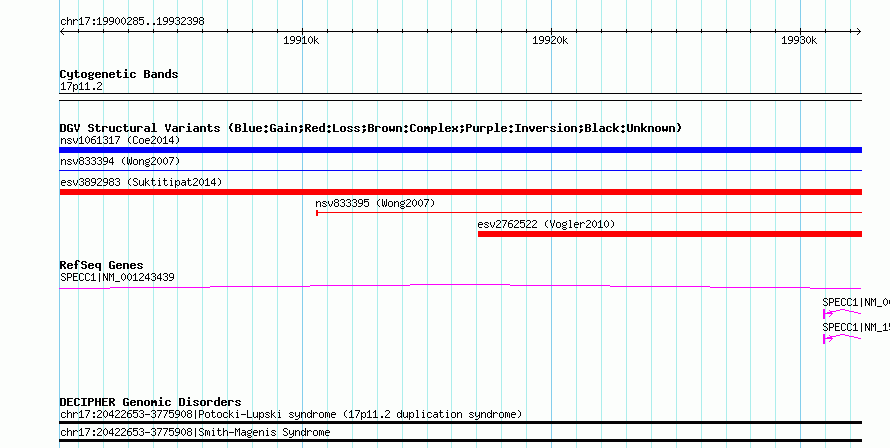Click the 17p11.2 cytogenetic band bar

click(460, 97)
